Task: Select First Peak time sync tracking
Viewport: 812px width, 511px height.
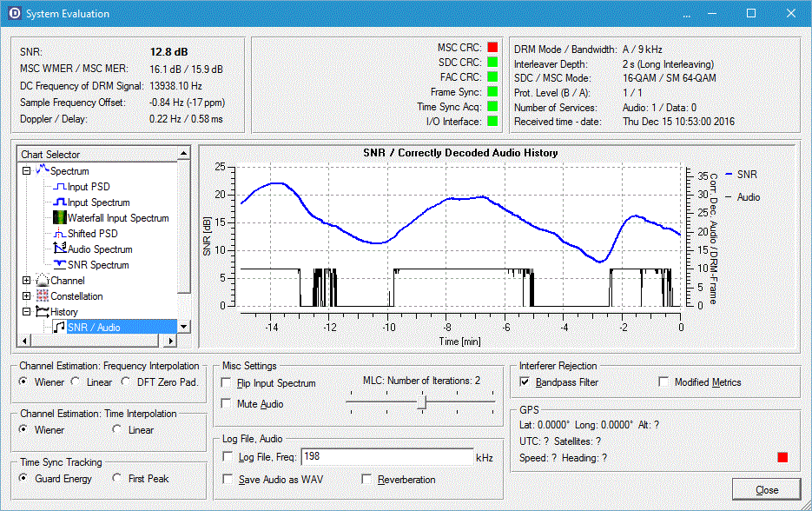Action: point(117,478)
